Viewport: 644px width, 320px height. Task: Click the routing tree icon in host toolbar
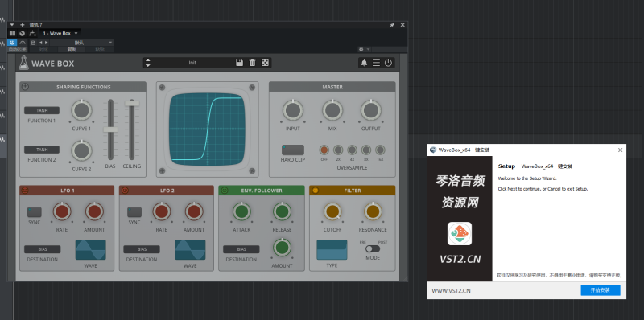click(32, 33)
